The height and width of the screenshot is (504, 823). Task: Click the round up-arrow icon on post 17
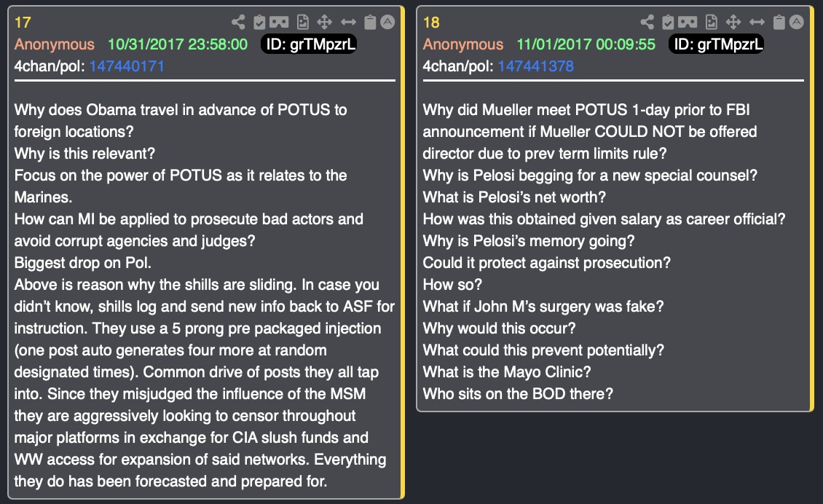tap(387, 22)
